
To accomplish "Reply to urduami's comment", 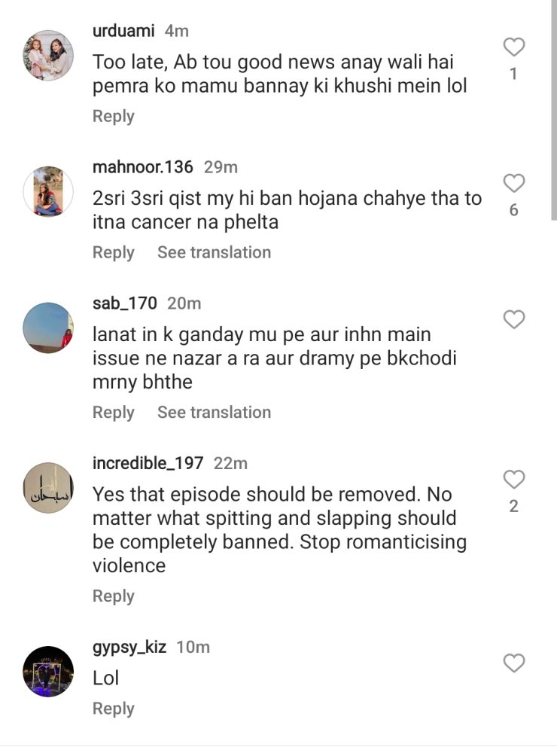I will pos(113,116).
